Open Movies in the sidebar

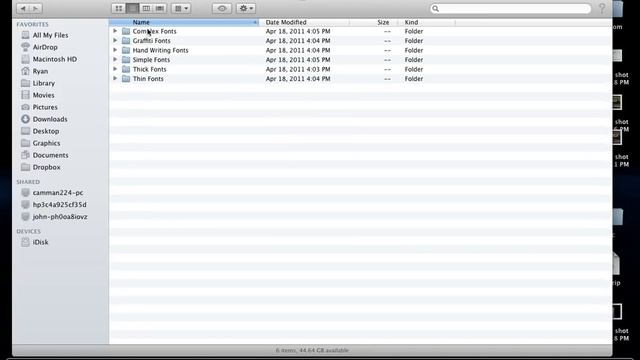click(x=38, y=95)
